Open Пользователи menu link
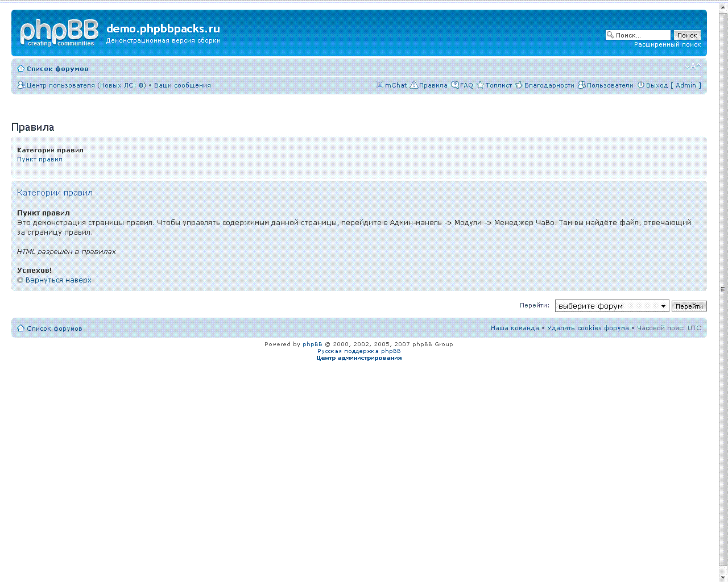The image size is (728, 582). [610, 85]
